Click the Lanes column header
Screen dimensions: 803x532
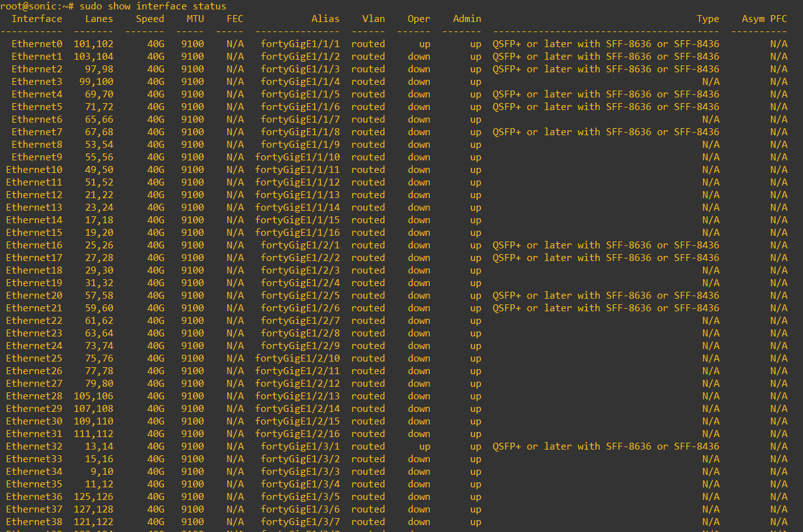coord(99,18)
